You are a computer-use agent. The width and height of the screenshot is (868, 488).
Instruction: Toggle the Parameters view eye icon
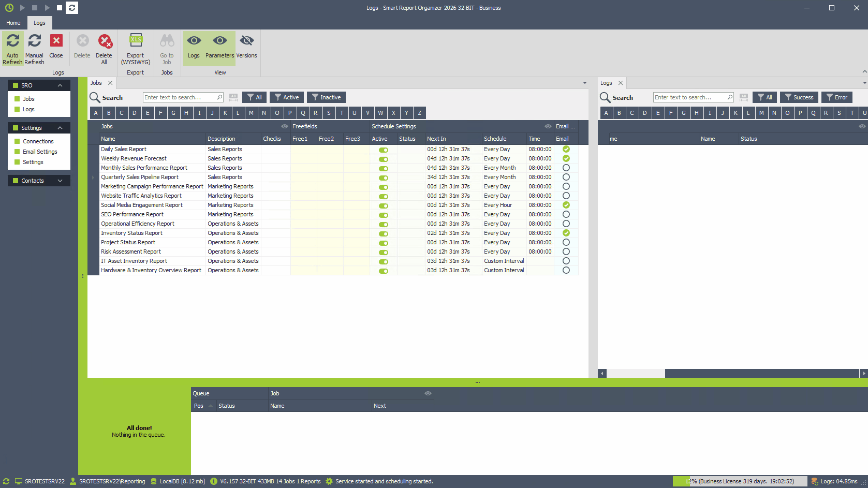[x=220, y=40]
